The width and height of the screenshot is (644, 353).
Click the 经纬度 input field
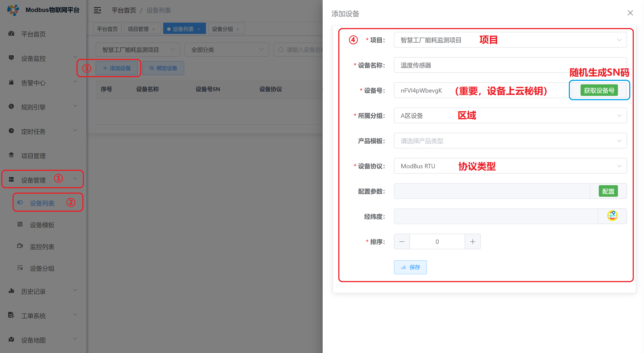click(x=496, y=216)
